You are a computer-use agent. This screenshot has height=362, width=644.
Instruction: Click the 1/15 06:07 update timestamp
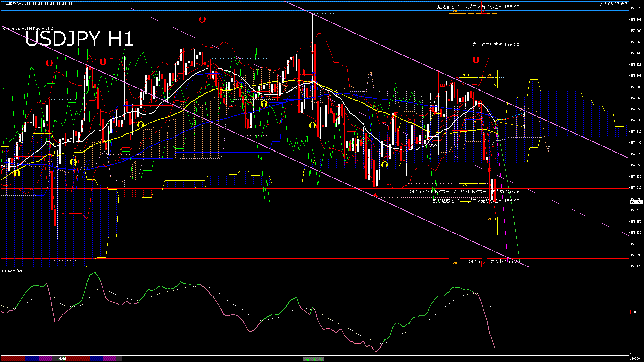tap(612, 4)
